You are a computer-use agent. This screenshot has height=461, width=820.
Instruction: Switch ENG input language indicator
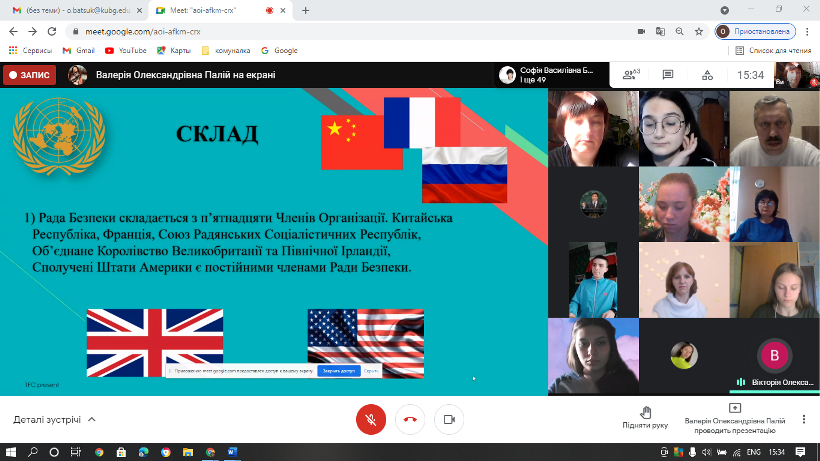(x=754, y=452)
